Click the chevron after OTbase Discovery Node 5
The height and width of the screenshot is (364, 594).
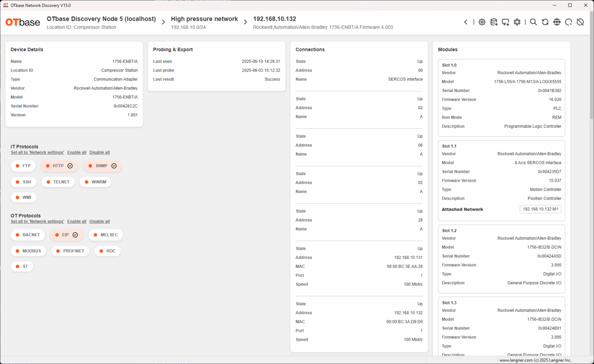click(x=163, y=22)
